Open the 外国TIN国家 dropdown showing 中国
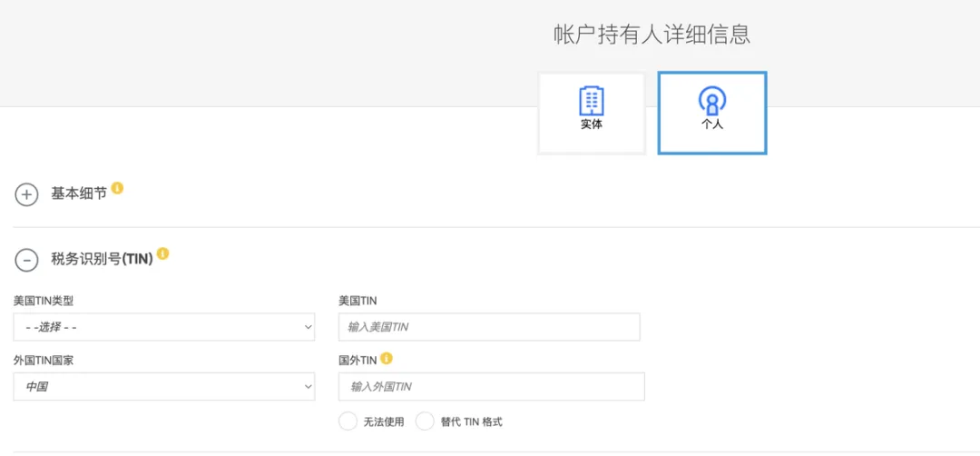Screen dimensions: 980x456 coord(163,387)
